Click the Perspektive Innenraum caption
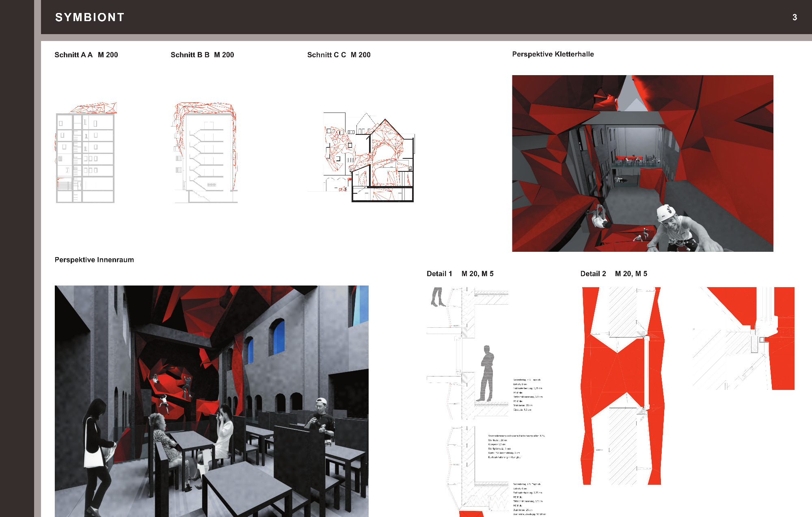This screenshot has width=812, height=517. tap(94, 260)
